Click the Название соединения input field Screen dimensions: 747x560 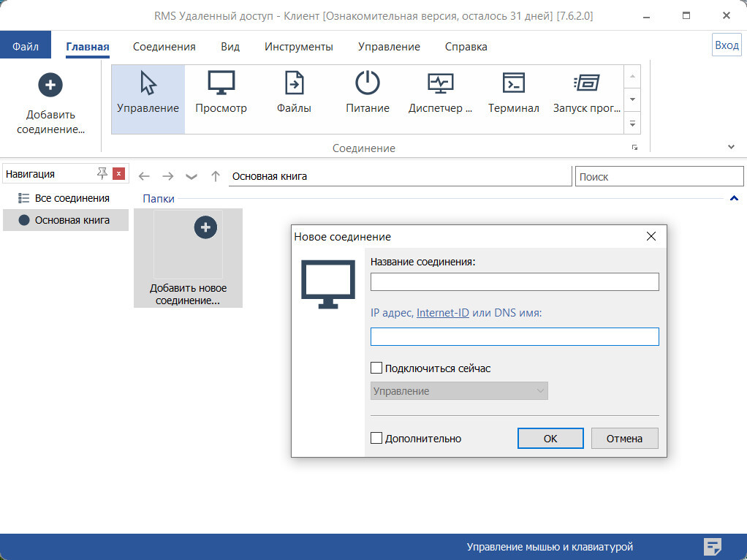[x=515, y=281]
